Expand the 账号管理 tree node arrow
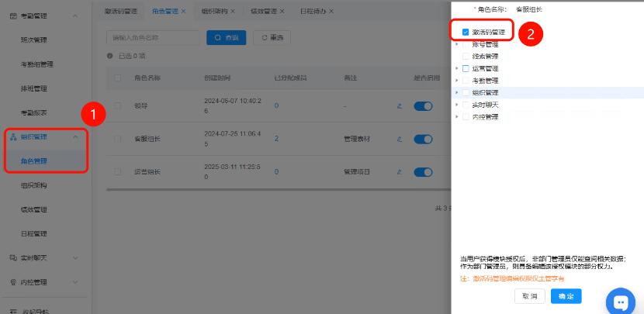644x314 pixels. point(457,45)
